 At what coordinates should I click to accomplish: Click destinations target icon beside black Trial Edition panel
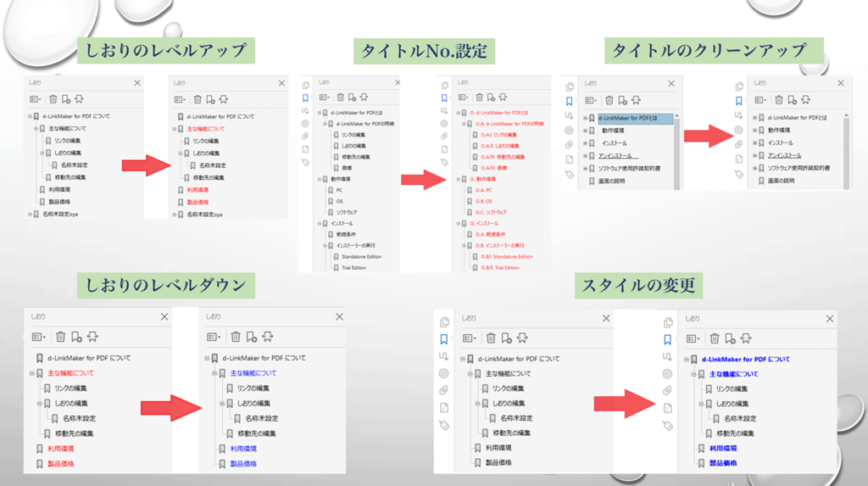(306, 123)
